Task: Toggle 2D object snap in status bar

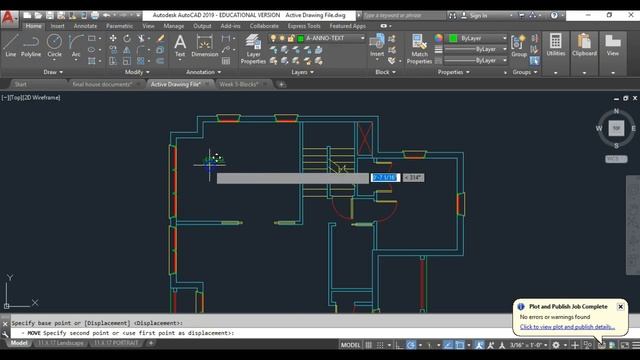Action: [x=460, y=345]
